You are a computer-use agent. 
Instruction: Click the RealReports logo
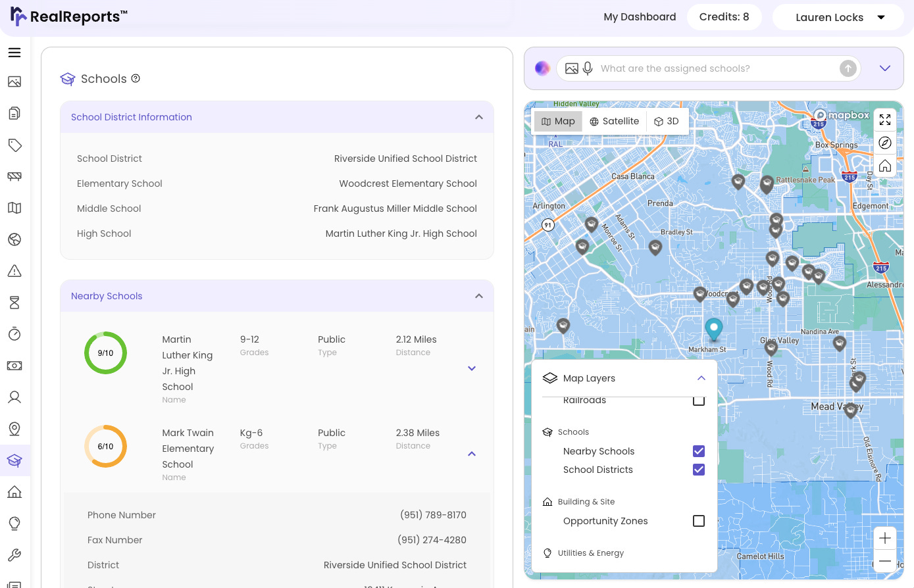point(69,16)
